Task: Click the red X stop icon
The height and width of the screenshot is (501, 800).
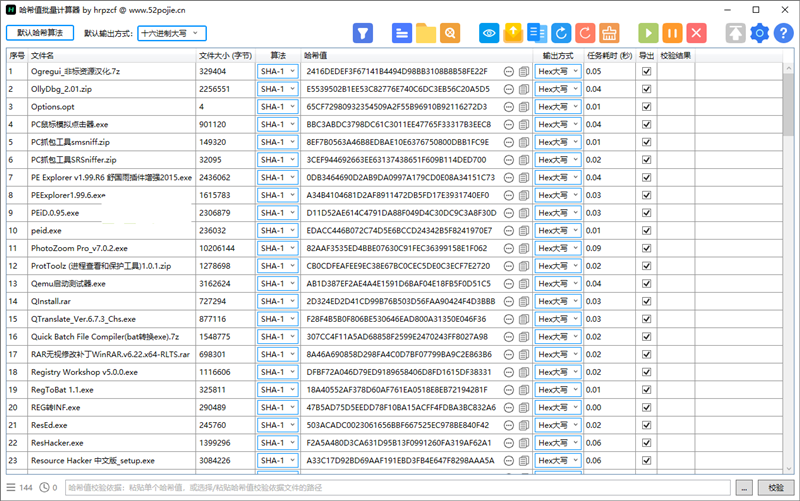Action: pos(697,33)
